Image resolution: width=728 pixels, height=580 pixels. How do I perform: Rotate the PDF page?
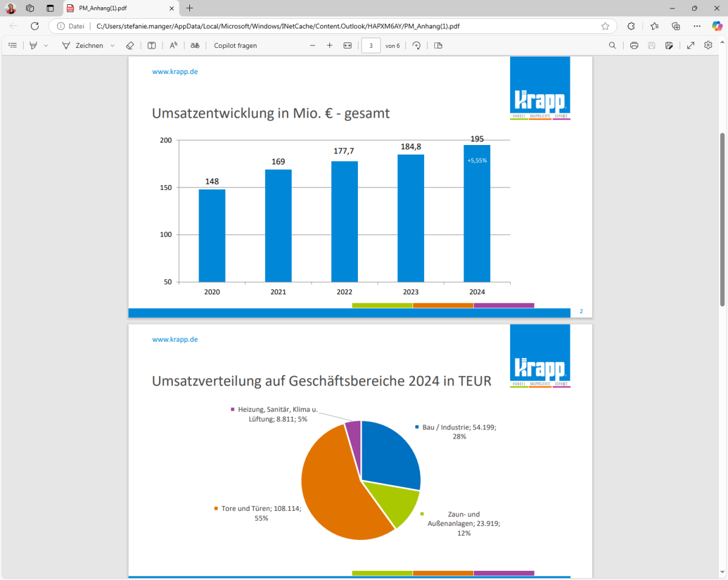click(x=416, y=46)
